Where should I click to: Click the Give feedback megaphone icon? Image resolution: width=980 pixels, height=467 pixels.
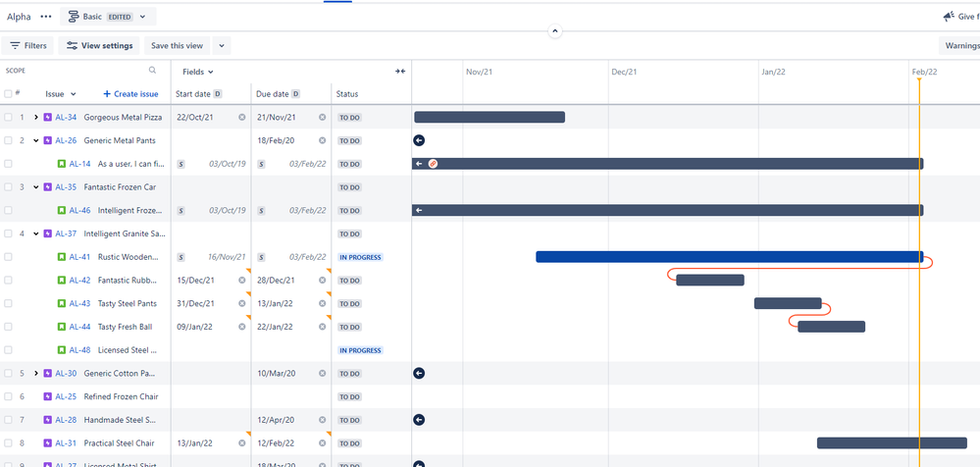coord(949,17)
